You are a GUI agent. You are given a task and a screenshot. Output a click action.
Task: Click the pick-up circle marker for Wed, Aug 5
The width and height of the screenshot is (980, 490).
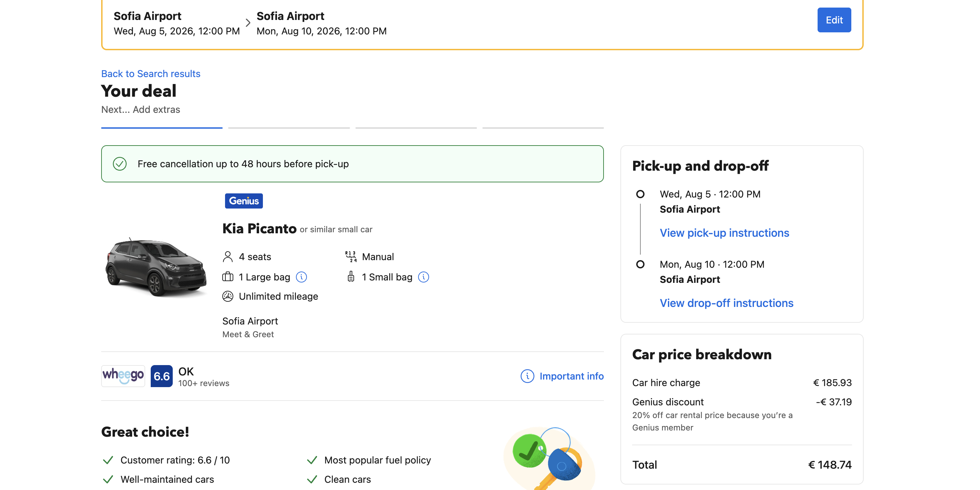tap(640, 194)
